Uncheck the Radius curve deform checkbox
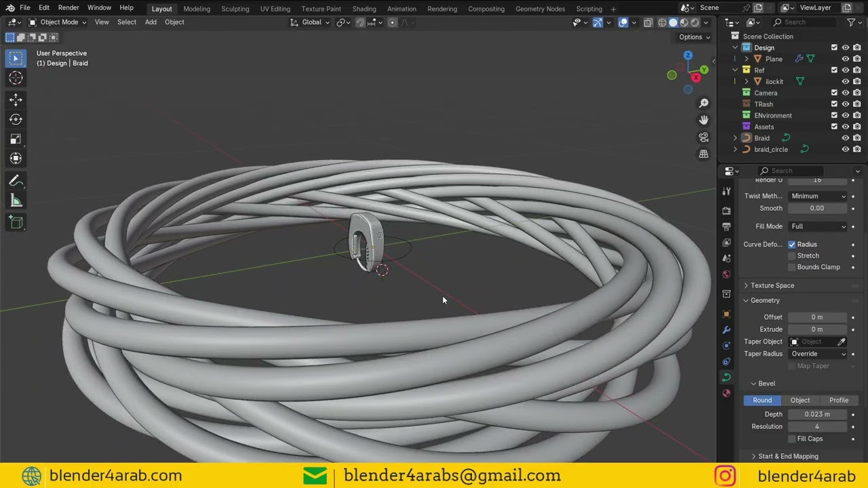 point(791,244)
